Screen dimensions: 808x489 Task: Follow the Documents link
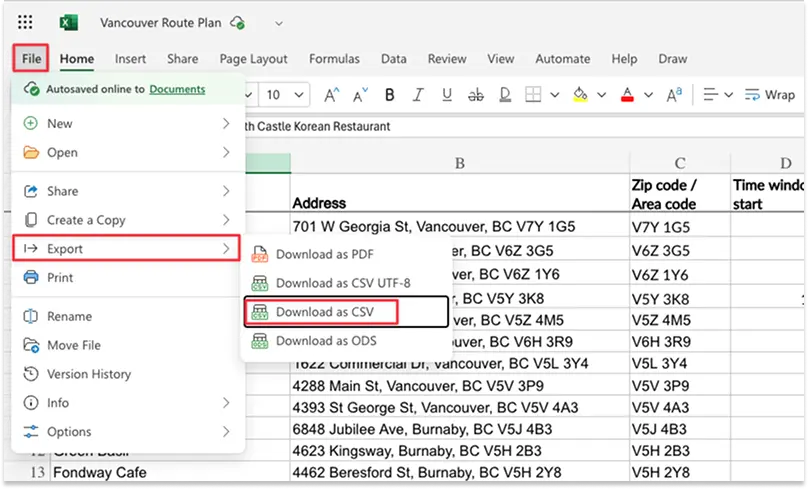click(x=177, y=89)
